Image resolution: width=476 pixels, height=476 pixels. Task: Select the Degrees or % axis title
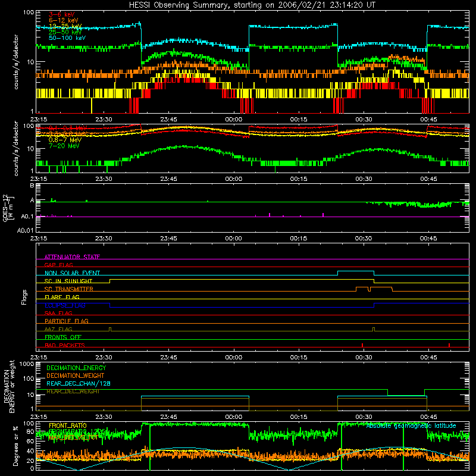click(15, 446)
